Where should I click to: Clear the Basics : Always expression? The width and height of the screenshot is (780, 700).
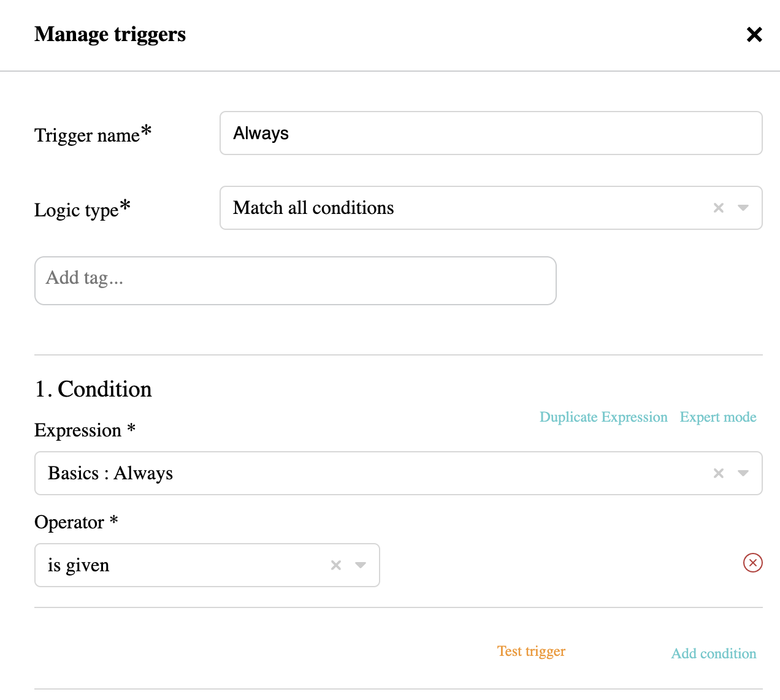[719, 473]
